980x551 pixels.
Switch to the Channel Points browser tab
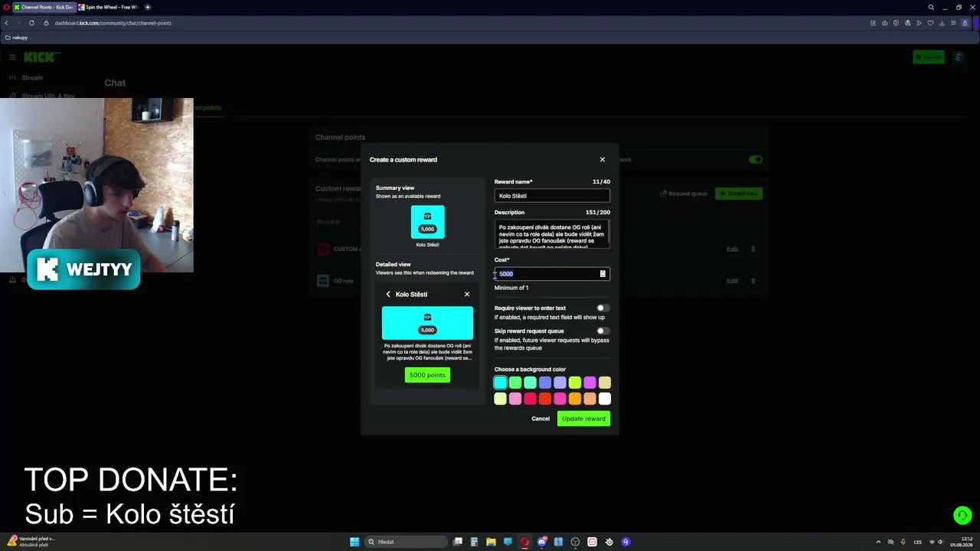coord(44,7)
